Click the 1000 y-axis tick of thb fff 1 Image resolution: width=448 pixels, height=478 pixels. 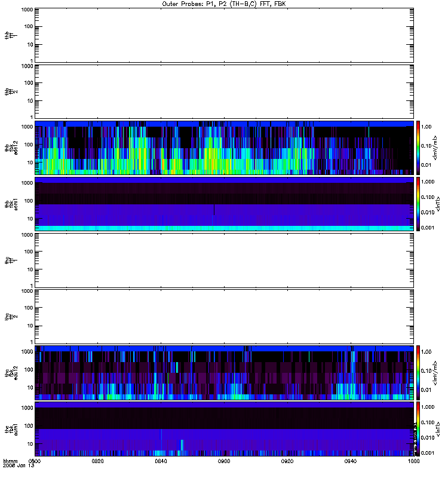tap(27, 10)
